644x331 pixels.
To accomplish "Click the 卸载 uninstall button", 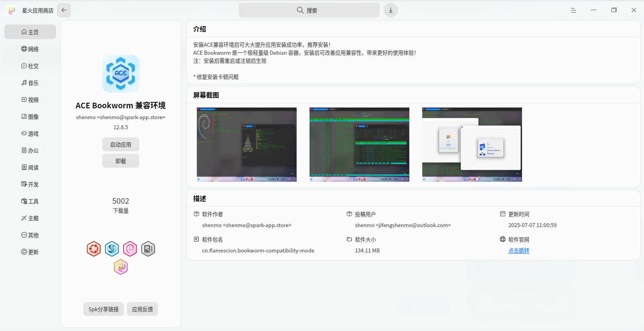I will pyautogui.click(x=121, y=161).
